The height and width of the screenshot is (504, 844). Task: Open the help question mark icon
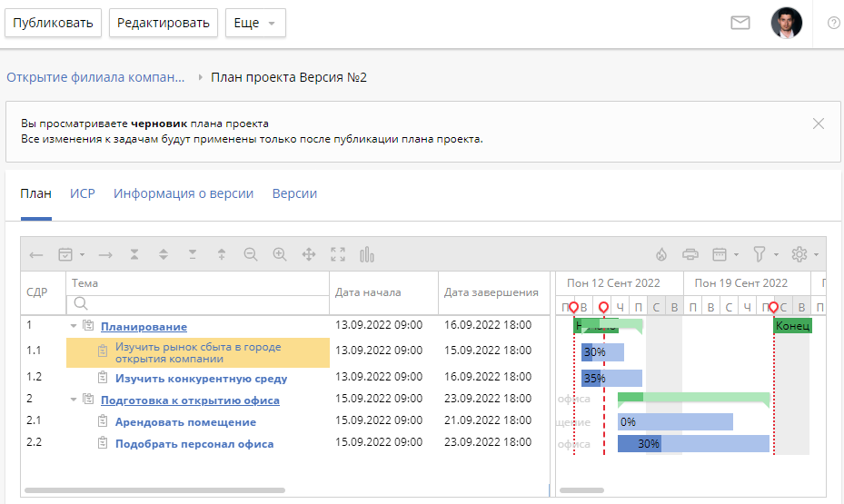[x=833, y=23]
